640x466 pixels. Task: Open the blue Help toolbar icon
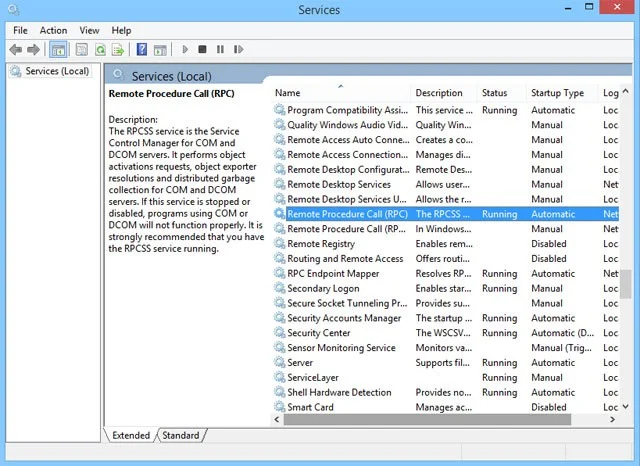(x=142, y=49)
